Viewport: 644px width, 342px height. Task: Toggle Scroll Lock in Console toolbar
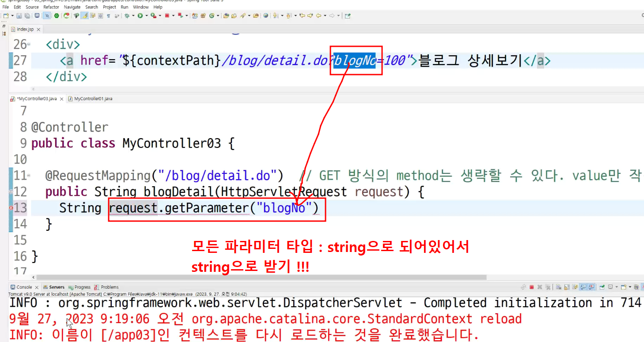[x=567, y=287]
